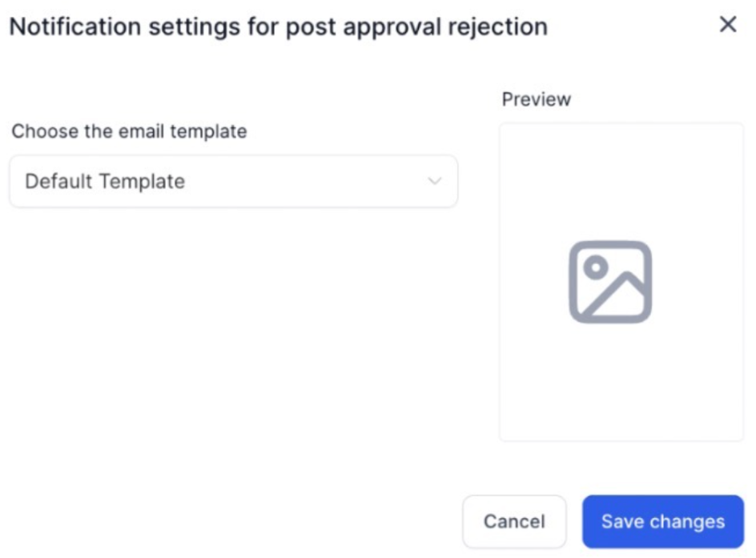Click the picture icon under Preview

(x=610, y=282)
